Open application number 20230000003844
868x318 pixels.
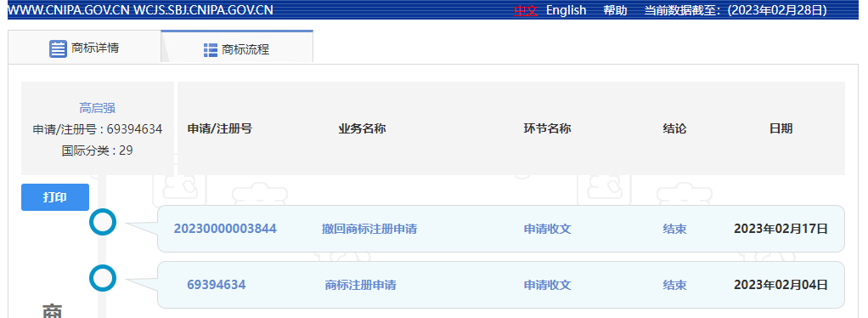tap(225, 229)
